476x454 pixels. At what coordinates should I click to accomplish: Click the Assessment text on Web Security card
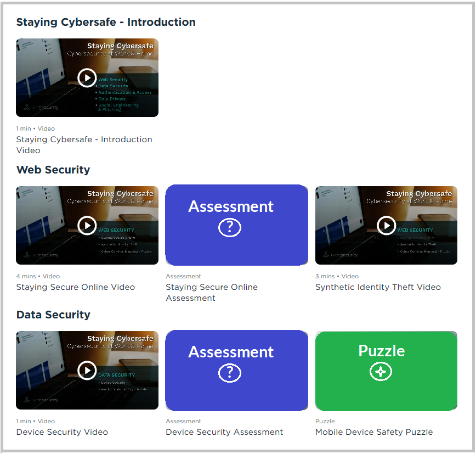(231, 206)
